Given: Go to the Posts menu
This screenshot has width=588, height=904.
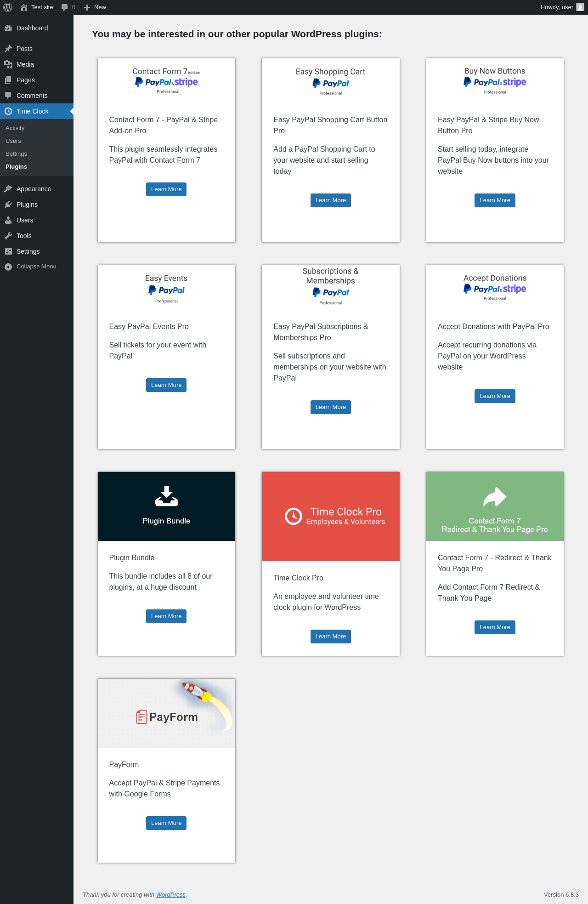Looking at the screenshot, I should tap(37, 49).
